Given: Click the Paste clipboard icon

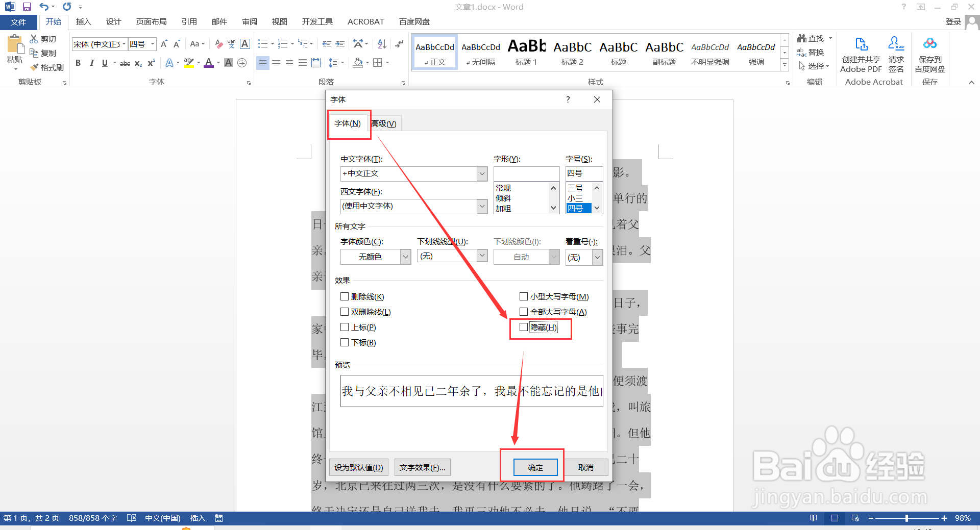Looking at the screenshot, I should (15, 45).
